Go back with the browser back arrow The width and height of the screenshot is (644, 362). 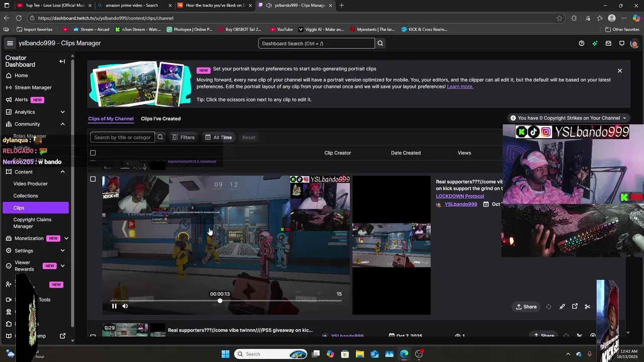pos(7,18)
